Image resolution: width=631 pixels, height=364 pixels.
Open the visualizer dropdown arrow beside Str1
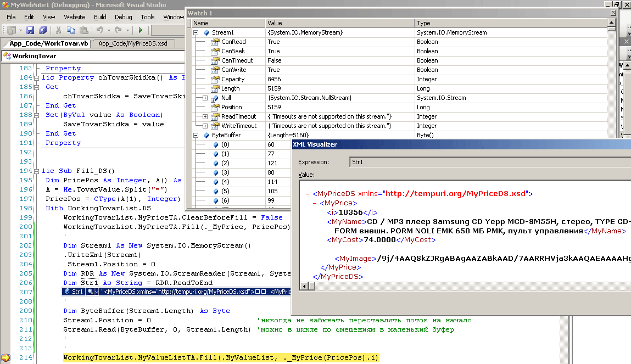(x=97, y=292)
